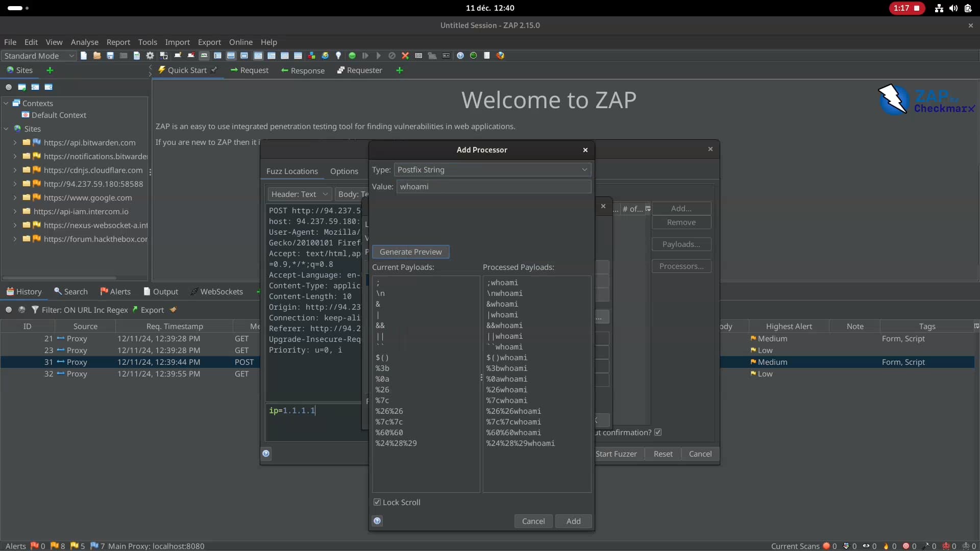
Task: Open Options via the gear icon
Action: [x=150, y=56]
